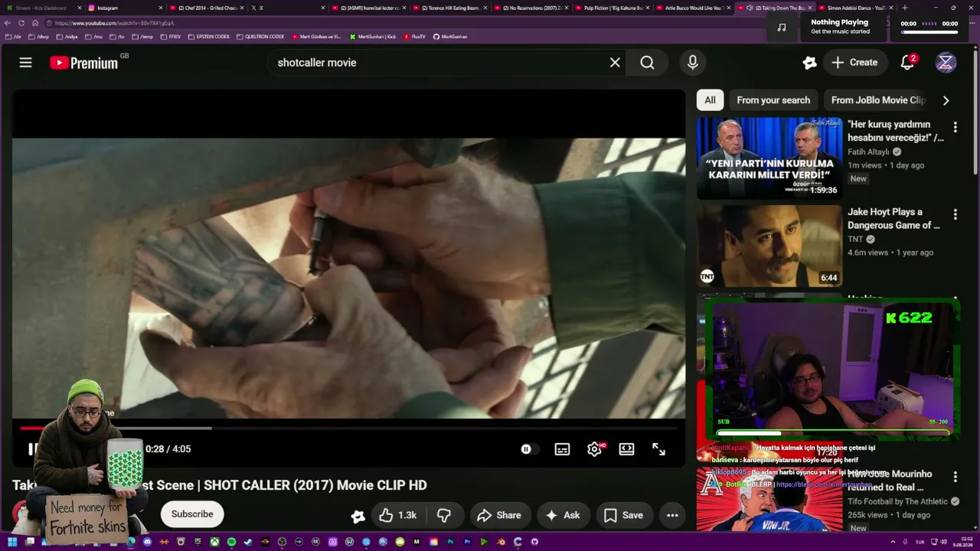Open Steam from the taskbar

(x=248, y=542)
